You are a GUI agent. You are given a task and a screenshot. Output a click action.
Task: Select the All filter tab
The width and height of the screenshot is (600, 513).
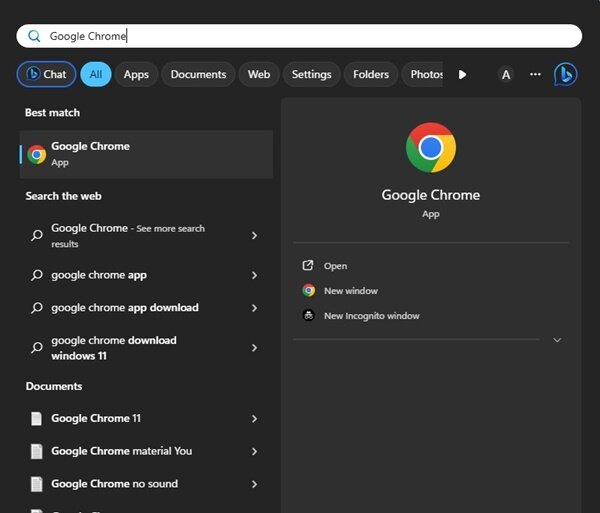(96, 74)
